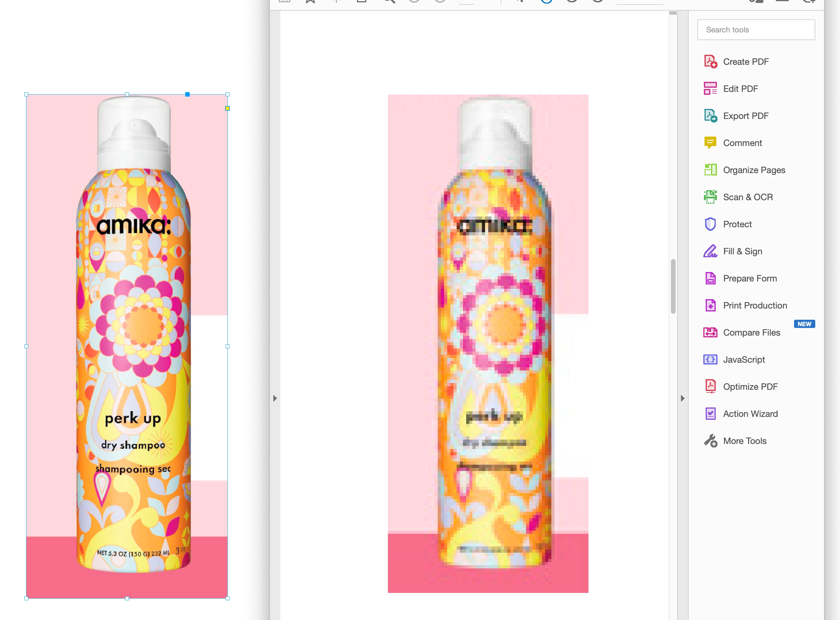Start the Scan & OCR tool

(x=747, y=197)
